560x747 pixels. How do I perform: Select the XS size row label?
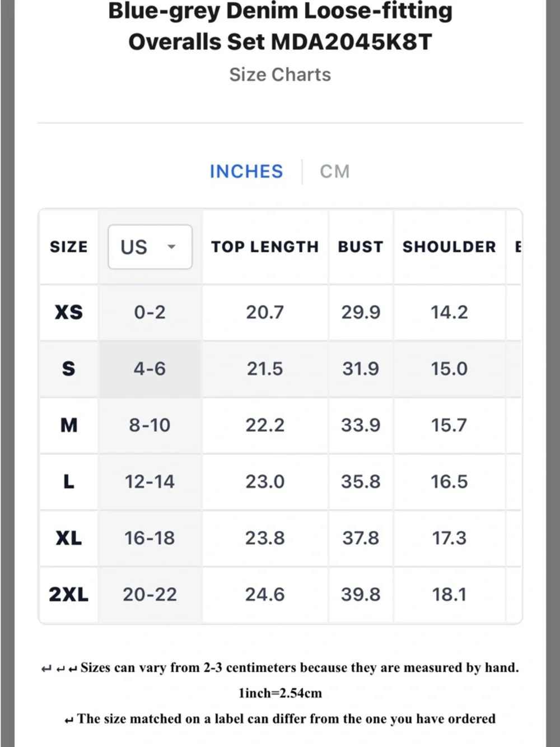click(x=69, y=312)
